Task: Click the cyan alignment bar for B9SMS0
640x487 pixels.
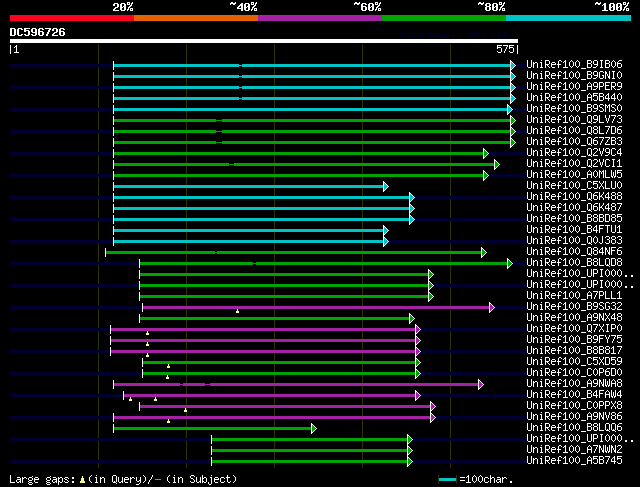Action: tap(313, 109)
